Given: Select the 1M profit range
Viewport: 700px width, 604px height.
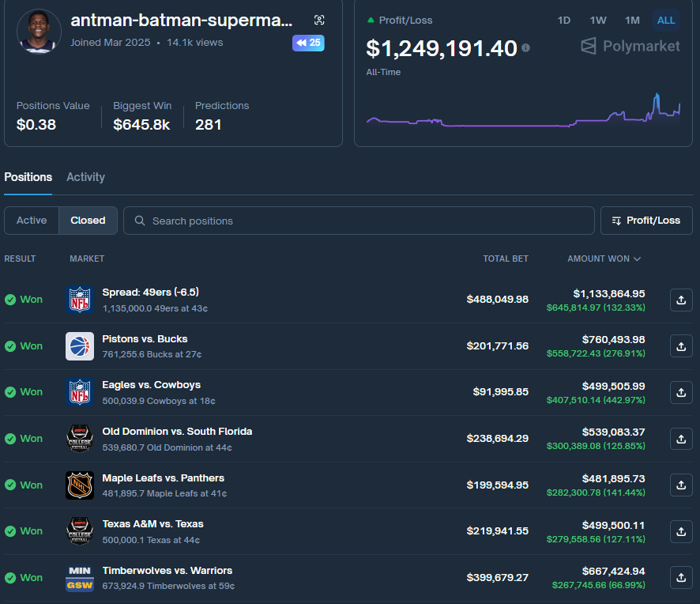Looking at the screenshot, I should tap(632, 20).
